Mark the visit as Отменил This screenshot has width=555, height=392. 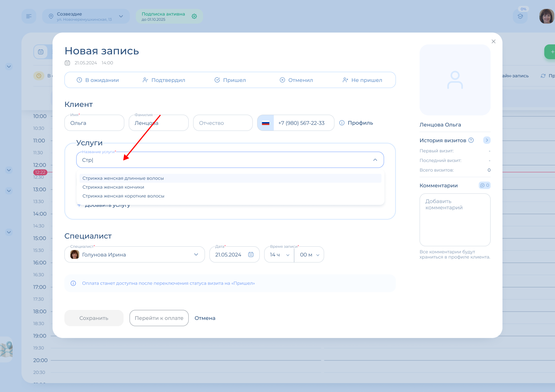296,80
